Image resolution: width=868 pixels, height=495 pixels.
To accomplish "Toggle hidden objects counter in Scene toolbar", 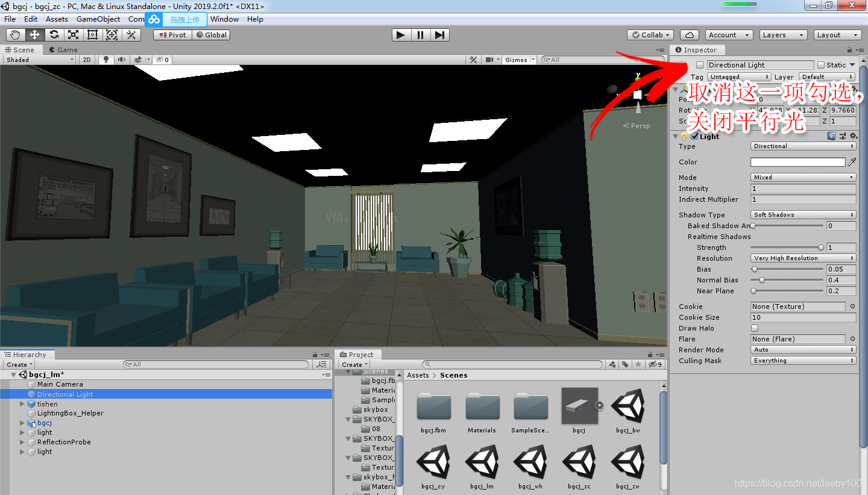I will pyautogui.click(x=162, y=60).
